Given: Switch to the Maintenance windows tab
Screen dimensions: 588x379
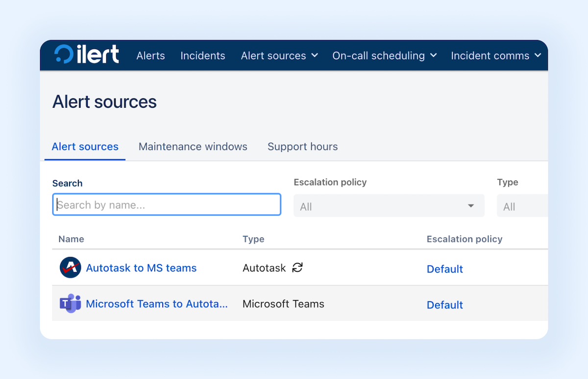Looking at the screenshot, I should pos(193,146).
